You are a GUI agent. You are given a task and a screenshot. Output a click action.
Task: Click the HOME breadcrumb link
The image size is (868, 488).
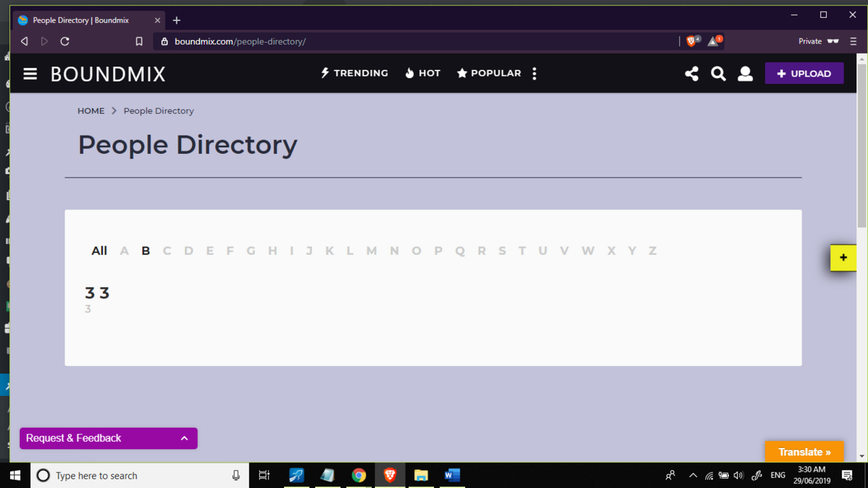[x=91, y=110]
